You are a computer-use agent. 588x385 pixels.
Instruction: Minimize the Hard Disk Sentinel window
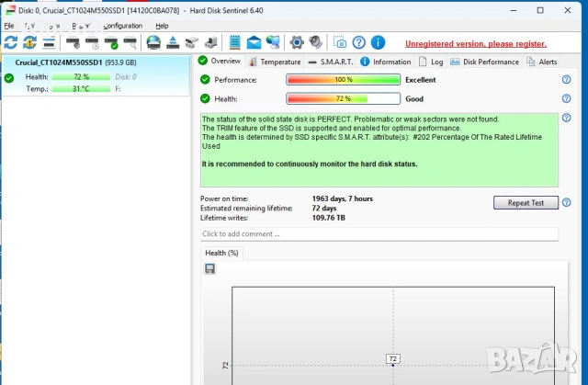[x=514, y=10]
